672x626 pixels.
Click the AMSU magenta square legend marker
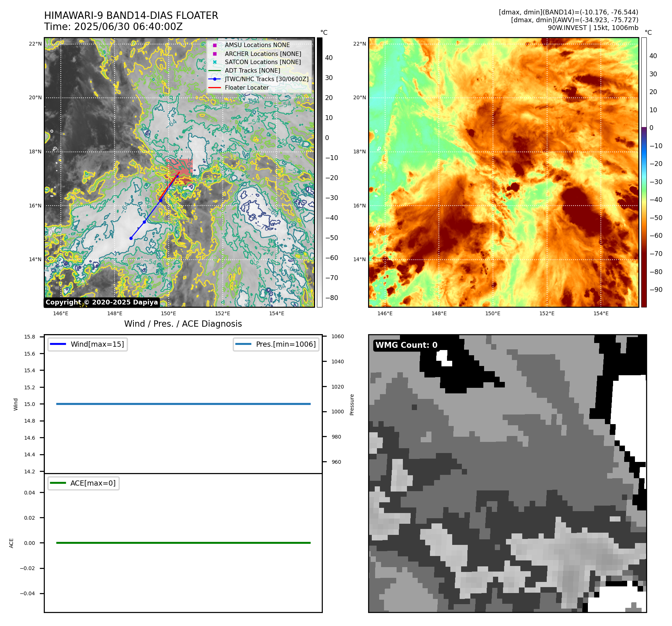click(x=215, y=45)
